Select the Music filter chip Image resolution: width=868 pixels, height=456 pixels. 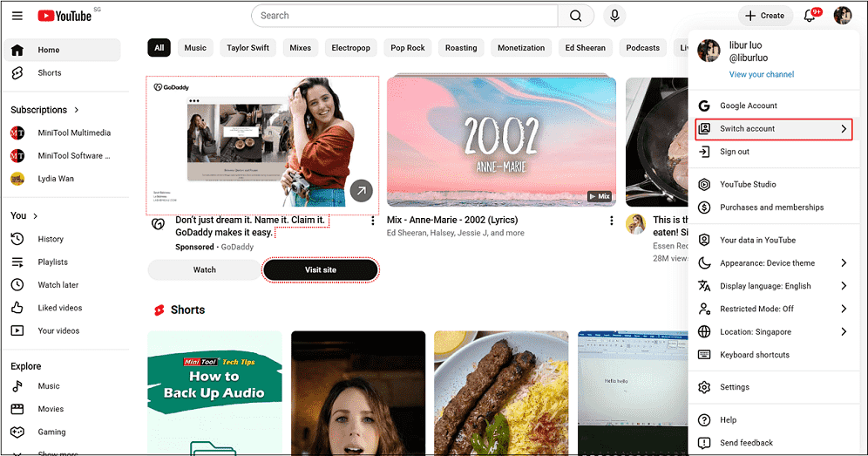click(x=195, y=48)
